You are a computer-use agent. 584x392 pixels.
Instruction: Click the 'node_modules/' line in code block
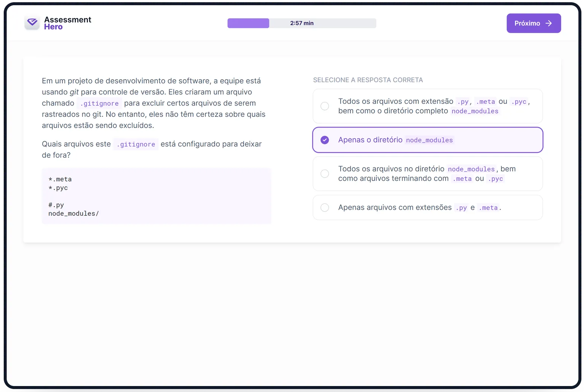tap(74, 213)
